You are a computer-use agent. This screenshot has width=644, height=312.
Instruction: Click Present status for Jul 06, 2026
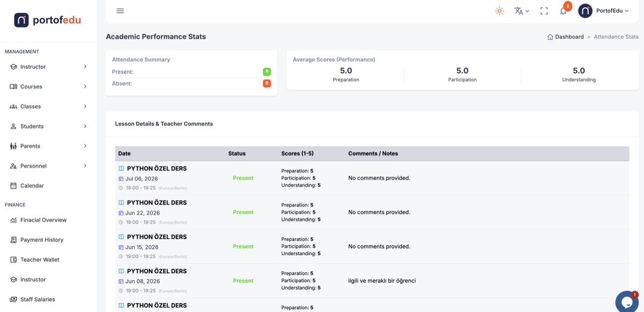(x=243, y=178)
